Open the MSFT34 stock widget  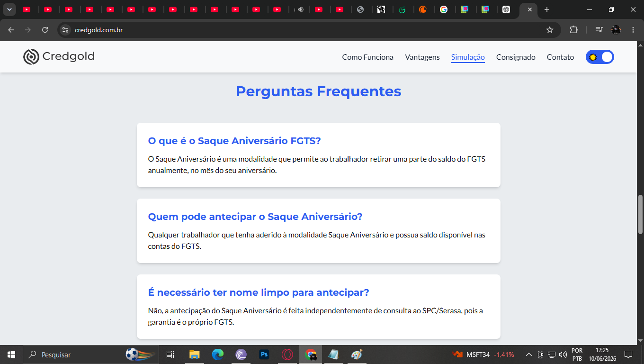[x=483, y=355]
